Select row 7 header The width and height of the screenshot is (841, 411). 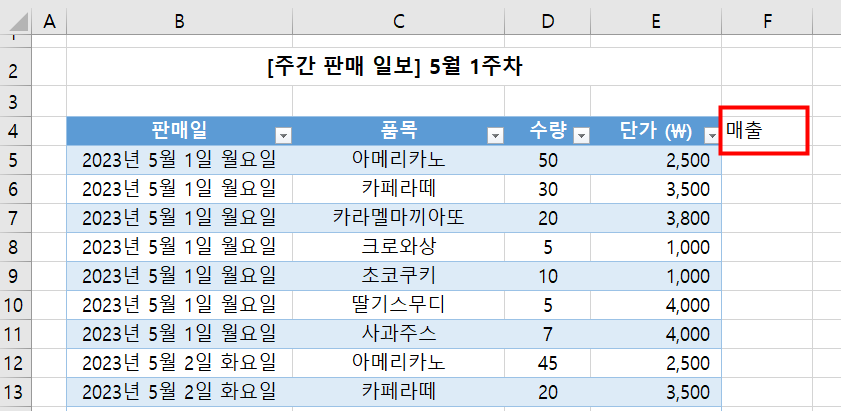pyautogui.click(x=16, y=218)
